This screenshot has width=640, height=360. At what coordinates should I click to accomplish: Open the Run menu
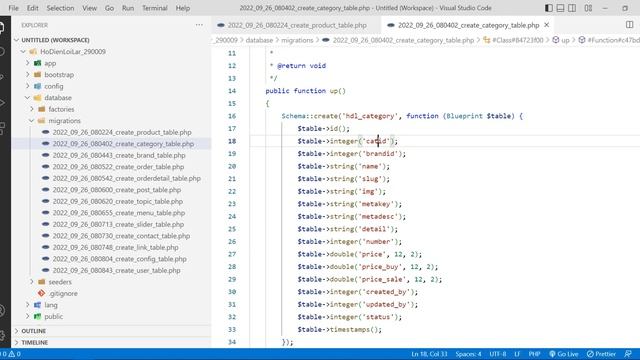pyautogui.click(x=128, y=8)
